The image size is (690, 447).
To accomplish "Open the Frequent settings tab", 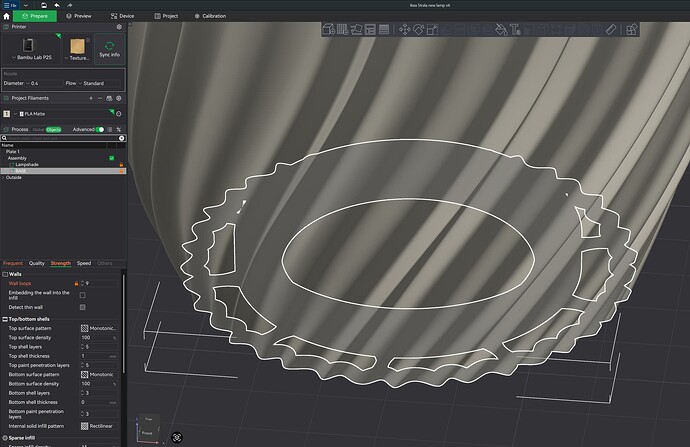I will (13, 263).
